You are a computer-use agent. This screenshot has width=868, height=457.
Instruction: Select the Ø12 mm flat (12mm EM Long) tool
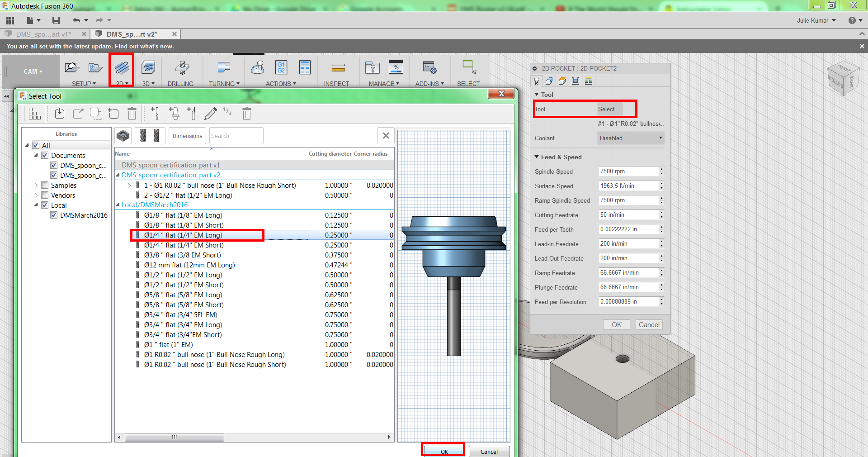pos(189,265)
